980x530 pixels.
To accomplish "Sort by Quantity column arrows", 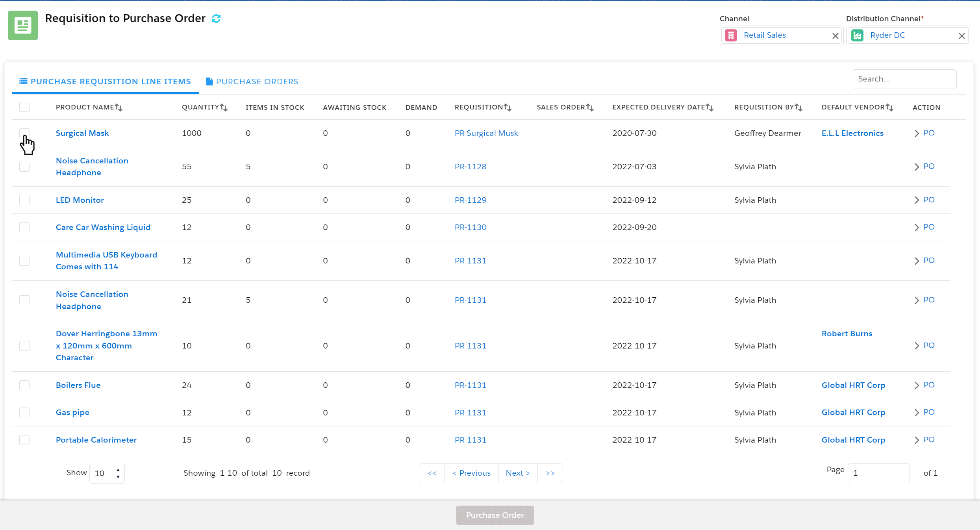I will pyautogui.click(x=224, y=107).
